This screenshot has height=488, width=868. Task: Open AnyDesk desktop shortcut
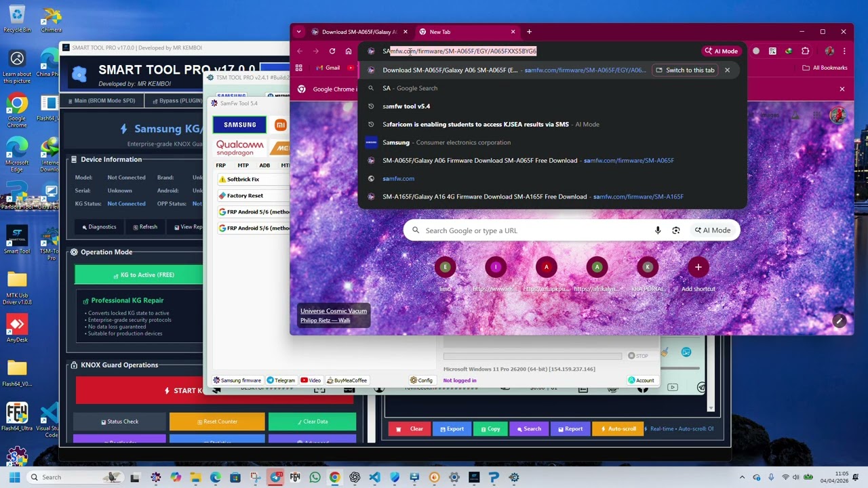17,329
